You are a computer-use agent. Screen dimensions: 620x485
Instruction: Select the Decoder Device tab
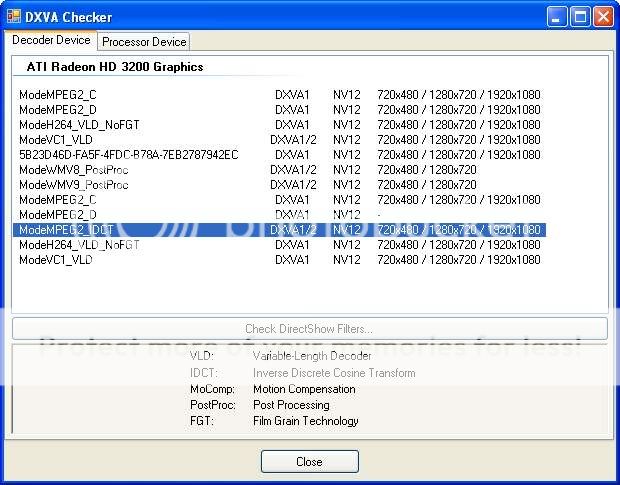click(x=51, y=40)
